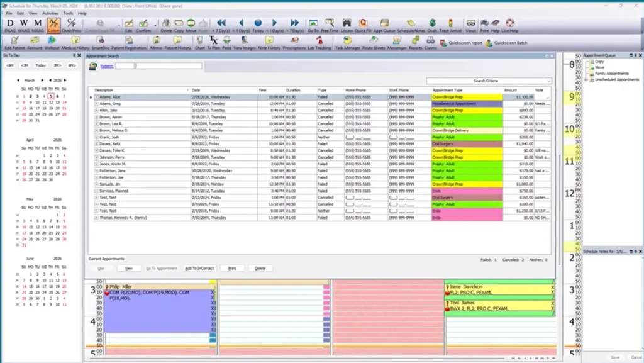Run the Quickscreen report
This screenshot has width=644, height=363.
[461, 43]
